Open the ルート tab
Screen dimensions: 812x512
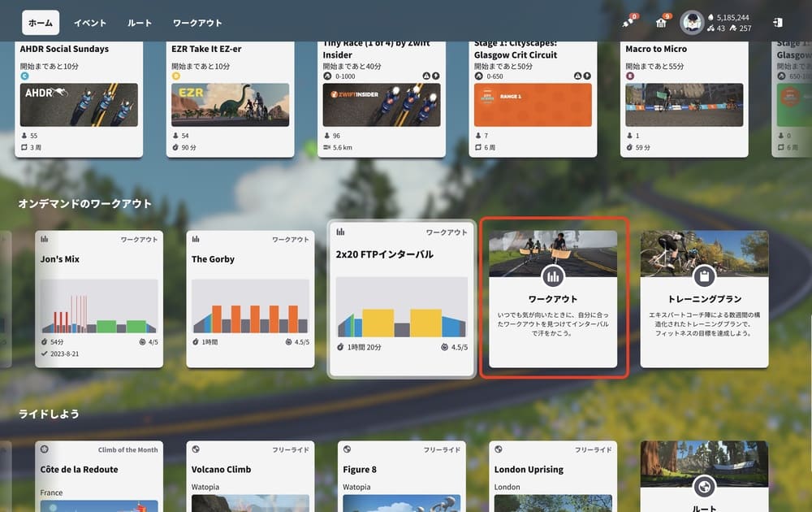pos(140,23)
